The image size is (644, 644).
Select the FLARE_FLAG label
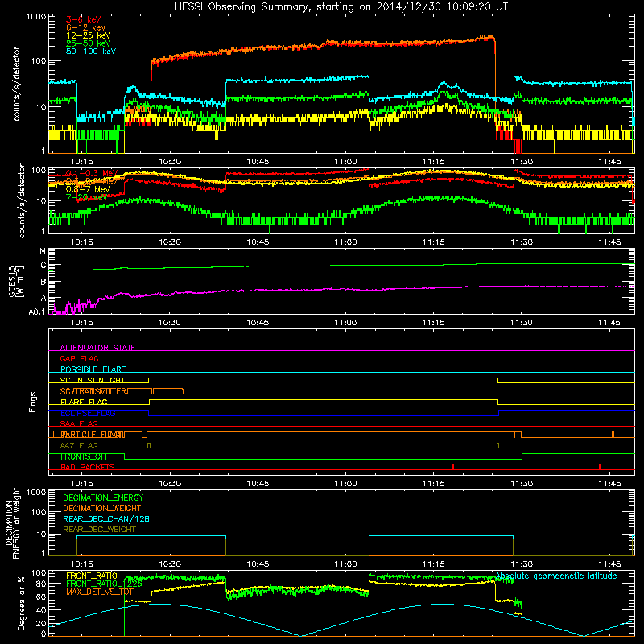point(84,402)
